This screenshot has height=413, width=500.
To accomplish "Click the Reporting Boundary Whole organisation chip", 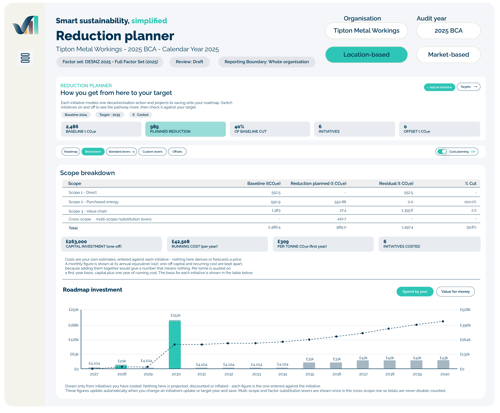I will pos(267,62).
